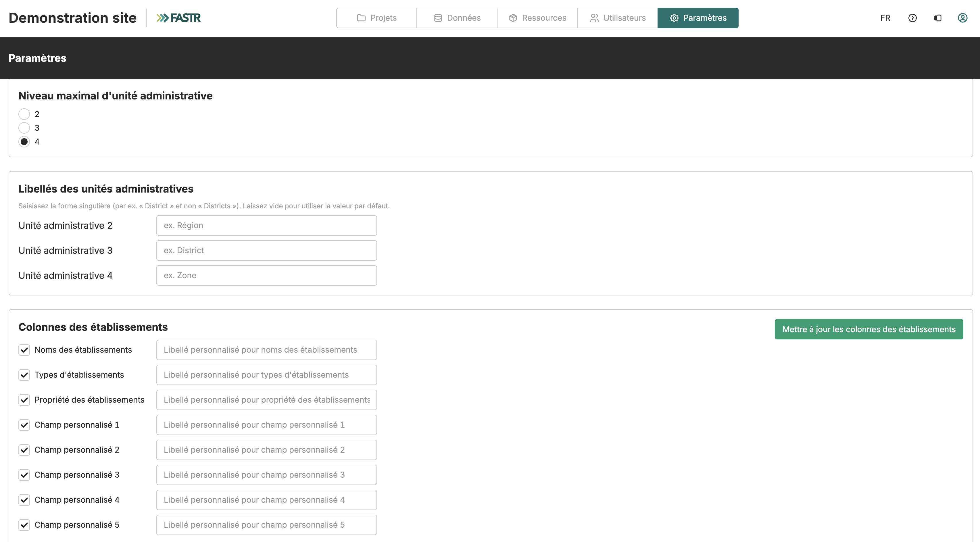Image resolution: width=980 pixels, height=542 pixels.
Task: Edit custom label for noms des établissements
Action: click(x=266, y=350)
